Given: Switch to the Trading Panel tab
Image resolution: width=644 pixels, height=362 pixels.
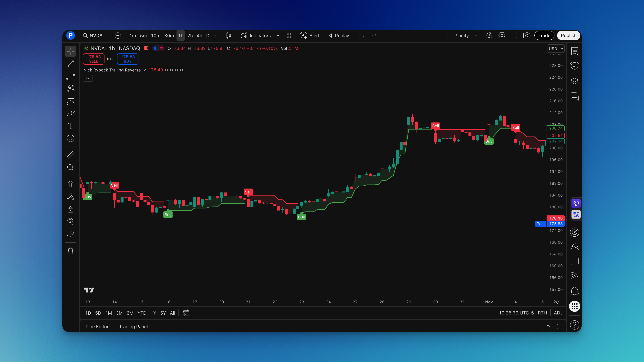Looking at the screenshot, I should 133,327.
